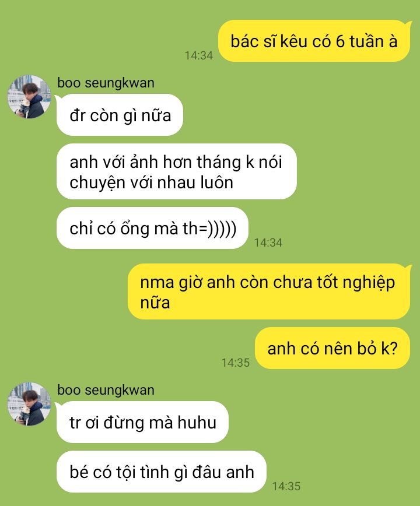Select the message 'chỉ có ổng mà th=)))))'
Viewport: 420px width, 506px height.
152,228
